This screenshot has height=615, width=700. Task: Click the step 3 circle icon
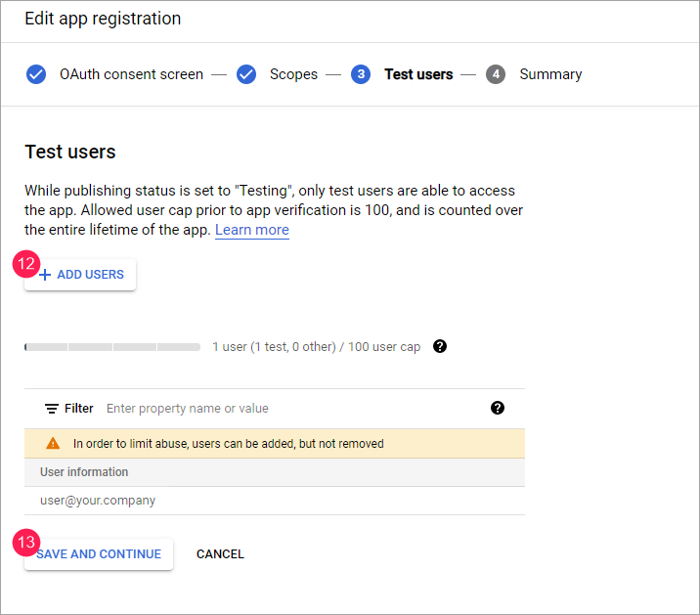[x=361, y=74]
